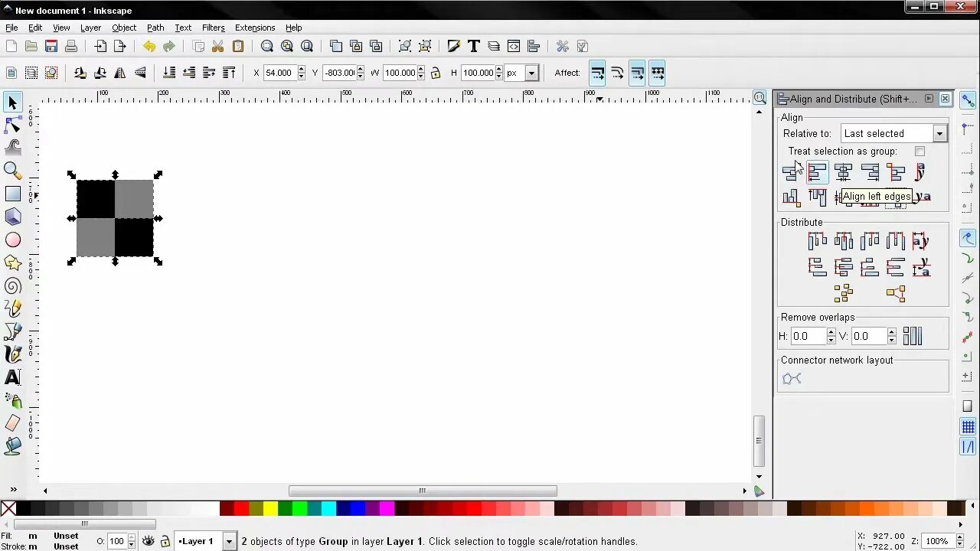Click the Save document icon
Image resolution: width=980 pixels, height=551 pixels.
click(x=51, y=47)
